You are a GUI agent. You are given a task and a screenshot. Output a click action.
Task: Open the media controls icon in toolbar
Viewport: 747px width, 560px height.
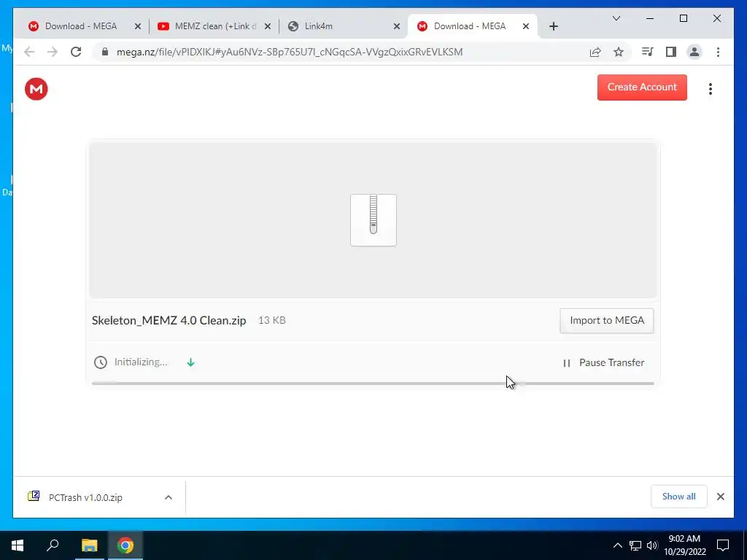pos(647,52)
